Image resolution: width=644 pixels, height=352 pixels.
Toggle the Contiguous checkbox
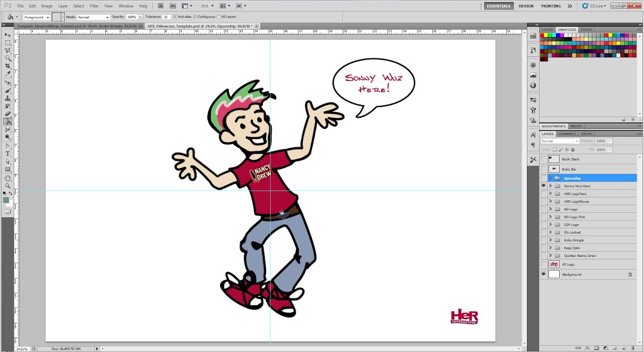coord(195,17)
